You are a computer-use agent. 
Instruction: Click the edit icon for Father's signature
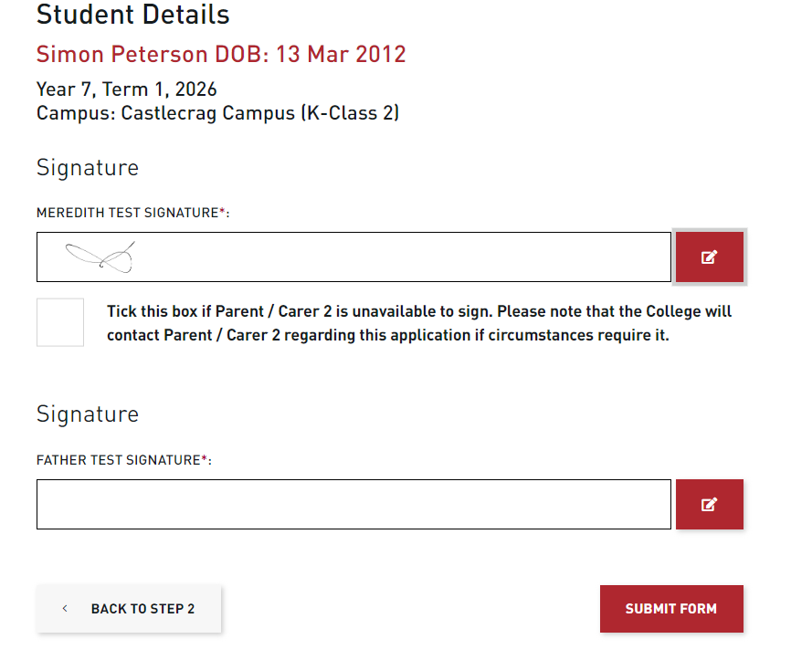click(x=709, y=504)
